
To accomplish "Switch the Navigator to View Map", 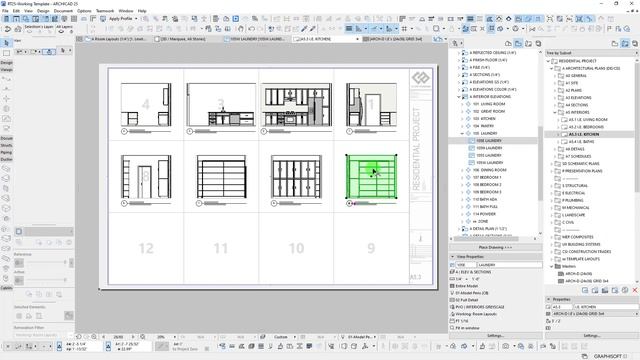I will (x=518, y=43).
